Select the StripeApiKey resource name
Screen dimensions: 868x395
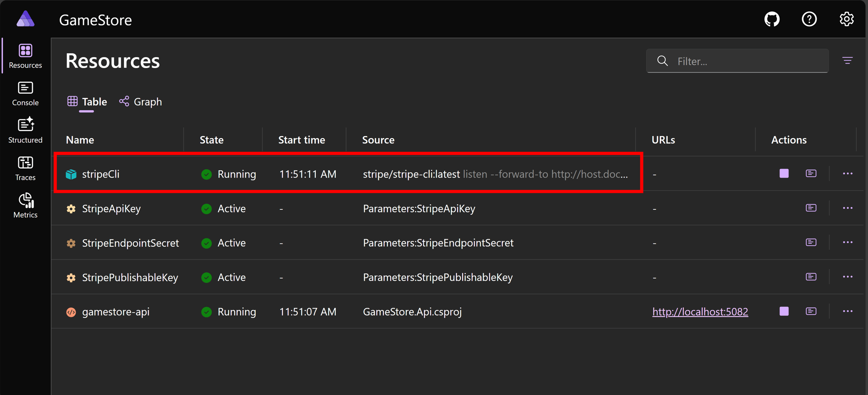coord(111,208)
